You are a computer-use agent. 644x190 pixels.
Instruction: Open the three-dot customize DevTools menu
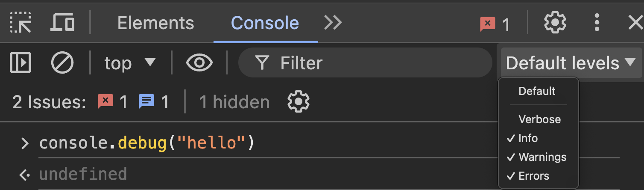597,22
